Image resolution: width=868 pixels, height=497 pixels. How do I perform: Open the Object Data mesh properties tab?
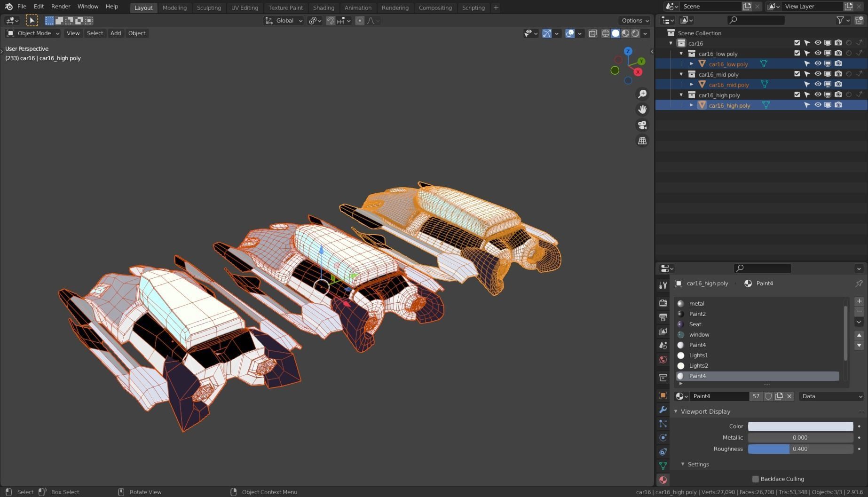pyautogui.click(x=663, y=466)
